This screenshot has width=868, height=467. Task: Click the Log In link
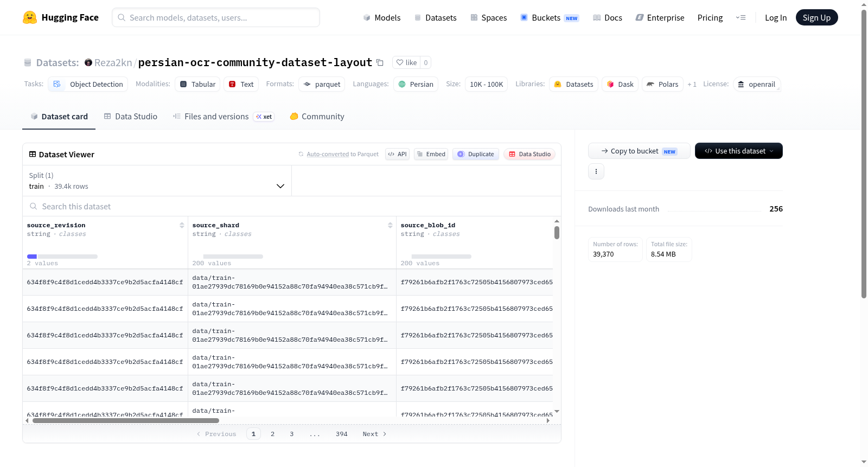coord(776,17)
